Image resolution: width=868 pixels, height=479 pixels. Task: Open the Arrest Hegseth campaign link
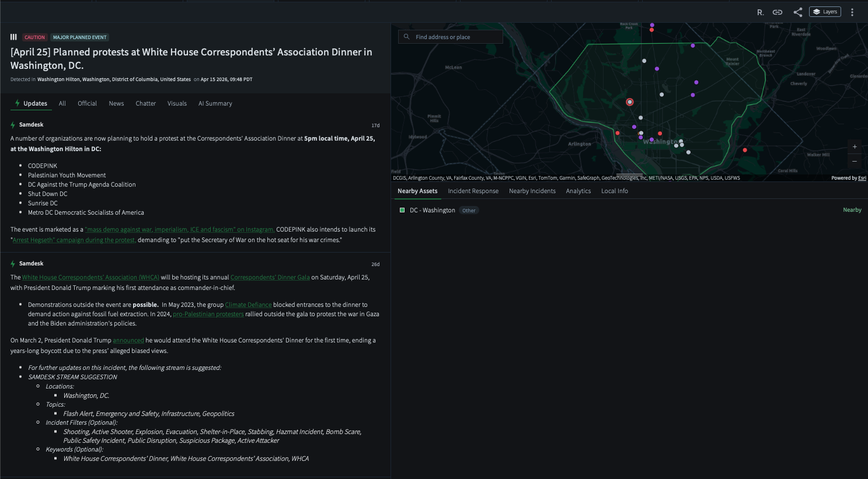[x=74, y=240]
